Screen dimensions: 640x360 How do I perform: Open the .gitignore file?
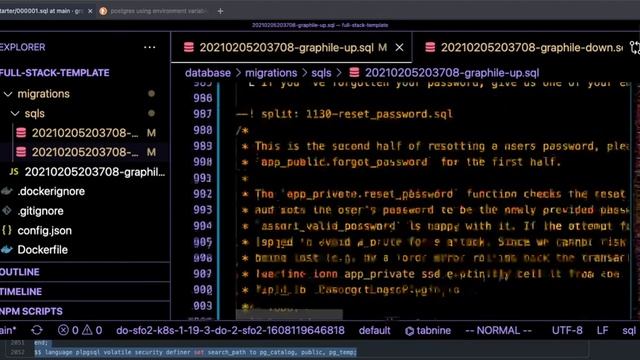tap(40, 211)
